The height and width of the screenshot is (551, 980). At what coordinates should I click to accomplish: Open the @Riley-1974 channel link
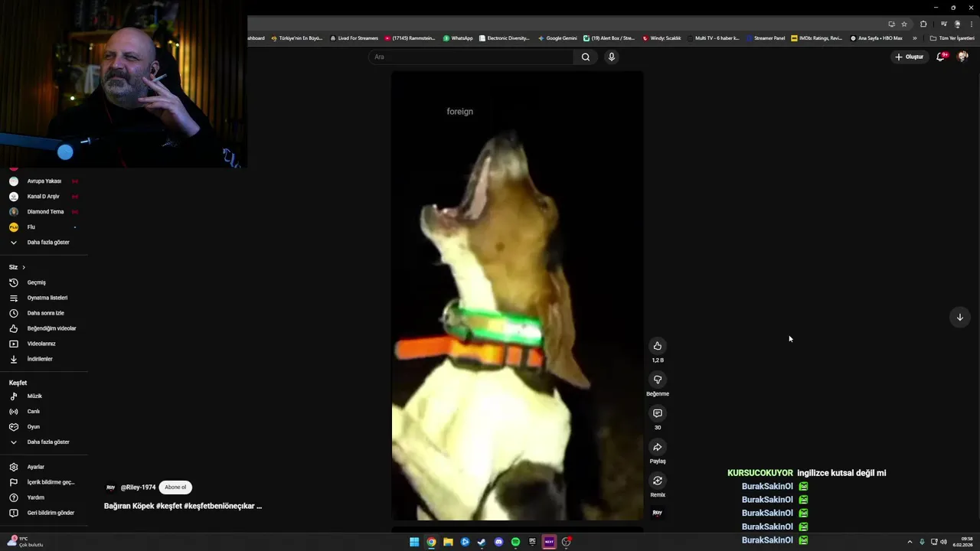(x=138, y=487)
